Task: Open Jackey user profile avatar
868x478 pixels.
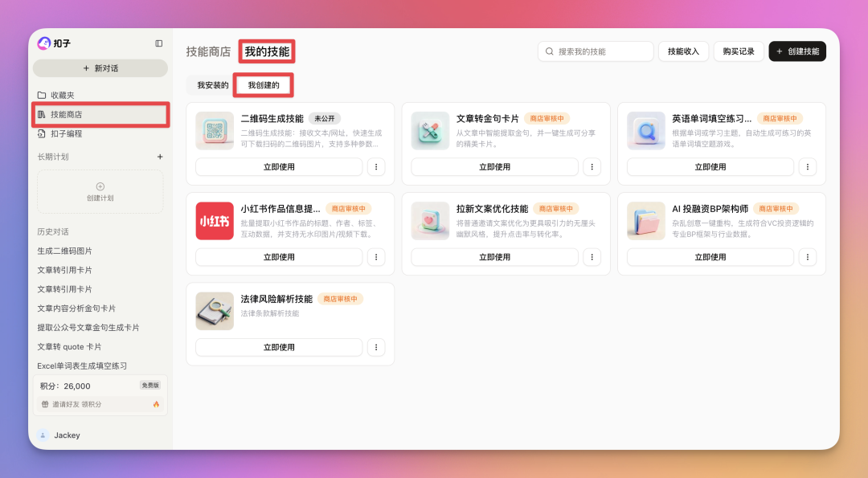Action: coord(43,435)
